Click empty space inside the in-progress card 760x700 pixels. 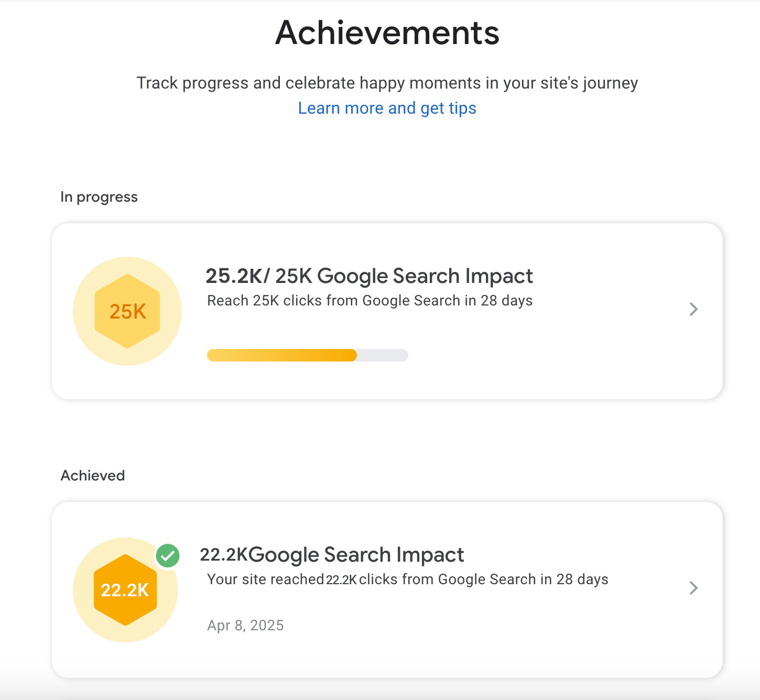[550, 356]
